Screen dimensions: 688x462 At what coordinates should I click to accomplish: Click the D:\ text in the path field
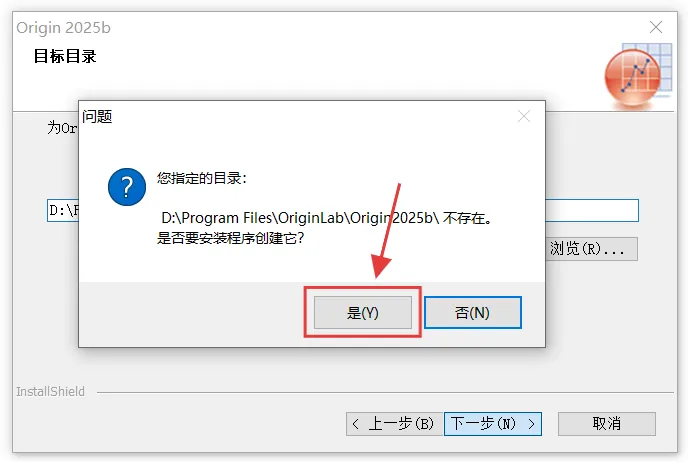[x=63, y=211]
